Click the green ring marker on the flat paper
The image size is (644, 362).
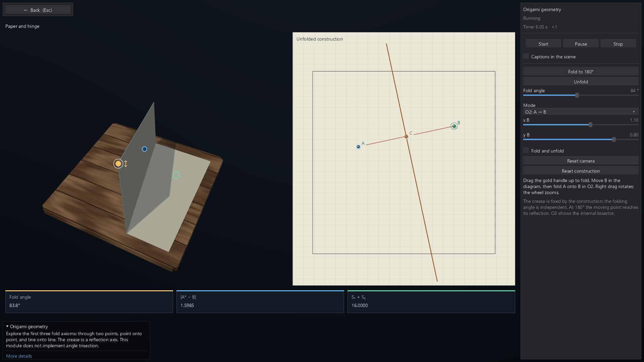[x=176, y=175]
